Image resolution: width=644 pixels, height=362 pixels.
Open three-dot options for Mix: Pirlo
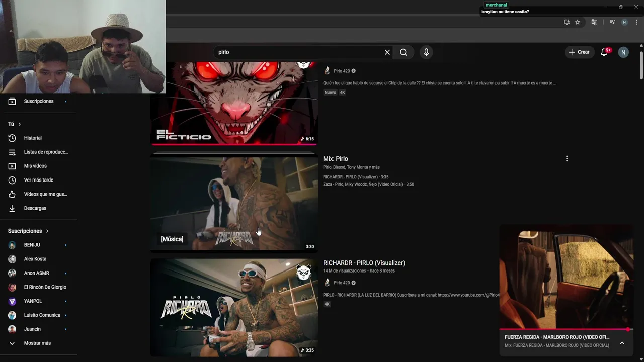(x=567, y=159)
